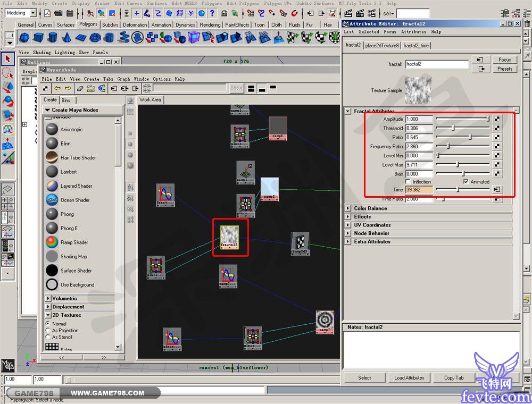Pick the Ramp Shader icon
This screenshot has height=404, width=532.
pyautogui.click(x=52, y=242)
